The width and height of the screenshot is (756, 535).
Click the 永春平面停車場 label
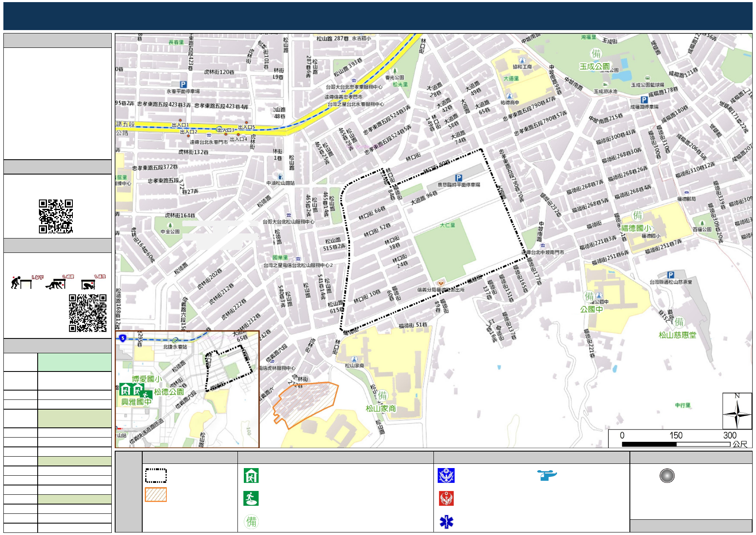coord(183,91)
